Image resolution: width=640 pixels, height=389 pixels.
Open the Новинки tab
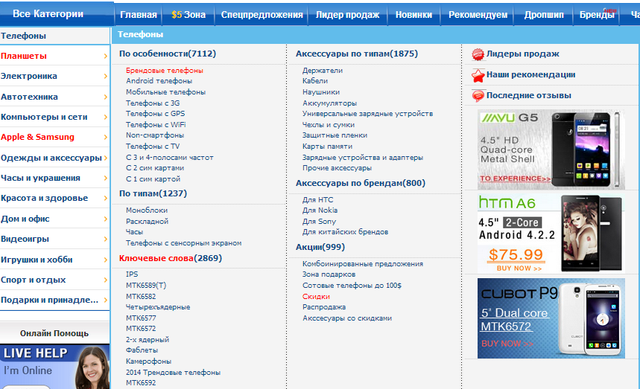pyautogui.click(x=413, y=15)
